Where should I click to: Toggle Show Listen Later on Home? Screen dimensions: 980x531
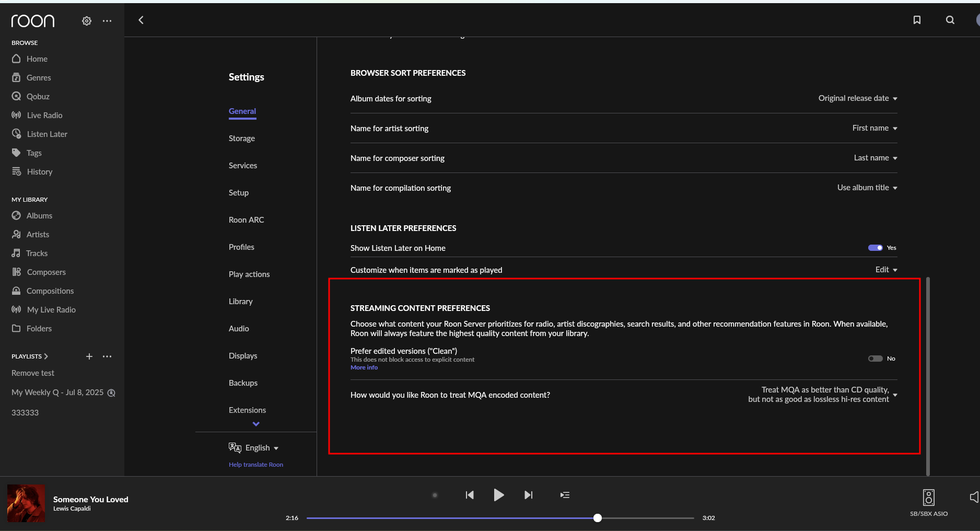coord(876,248)
